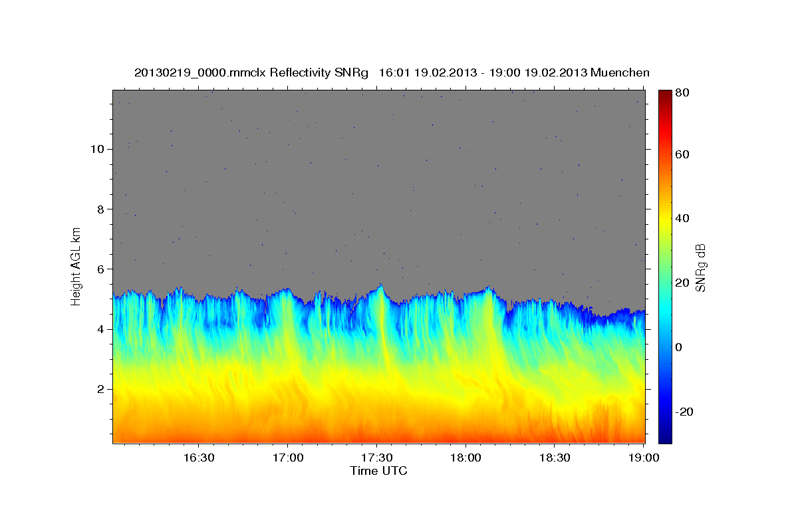Click the plot title starting with 20130219_0000.mmclx
Viewport: 798px width, 532px height.
392,72
